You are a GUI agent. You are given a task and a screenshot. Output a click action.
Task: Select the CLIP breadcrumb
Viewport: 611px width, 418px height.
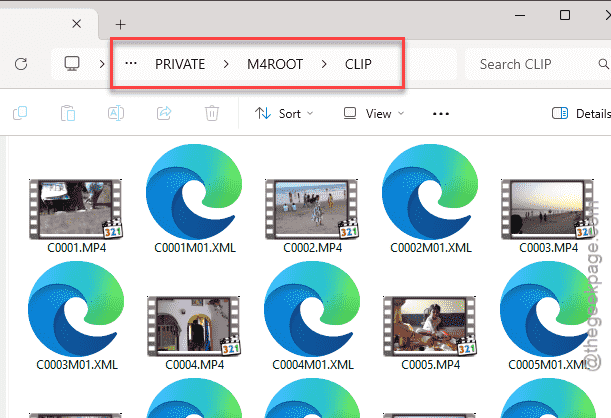pyautogui.click(x=358, y=64)
